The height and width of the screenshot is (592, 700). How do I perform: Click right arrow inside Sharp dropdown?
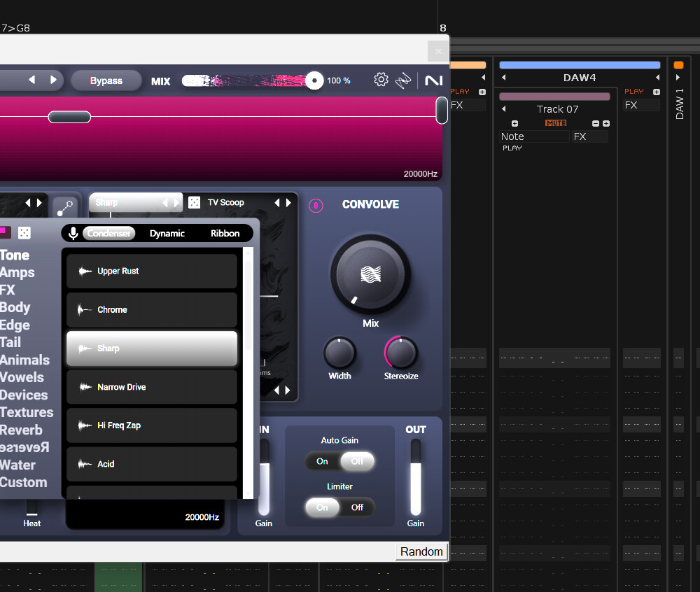click(176, 203)
